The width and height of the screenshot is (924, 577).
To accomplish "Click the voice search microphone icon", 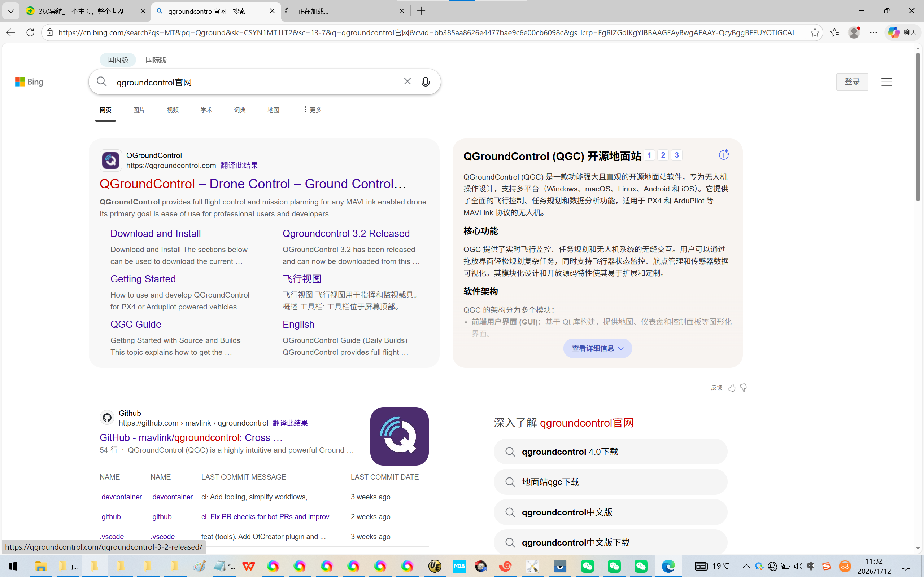I will click(x=425, y=82).
